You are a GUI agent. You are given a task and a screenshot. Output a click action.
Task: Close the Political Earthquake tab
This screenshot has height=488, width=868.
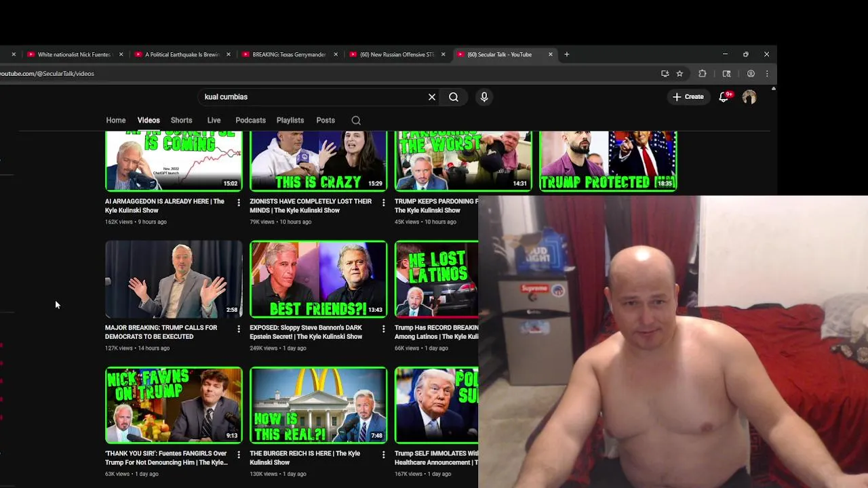coord(229,54)
